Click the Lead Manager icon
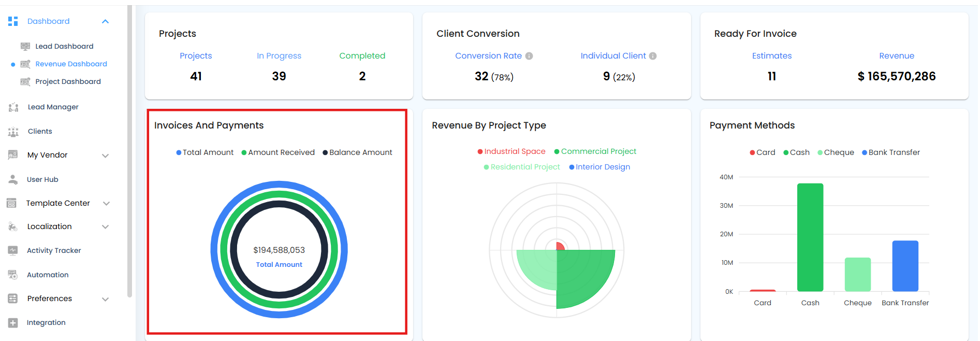The width and height of the screenshot is (980, 341). pyautogui.click(x=13, y=107)
